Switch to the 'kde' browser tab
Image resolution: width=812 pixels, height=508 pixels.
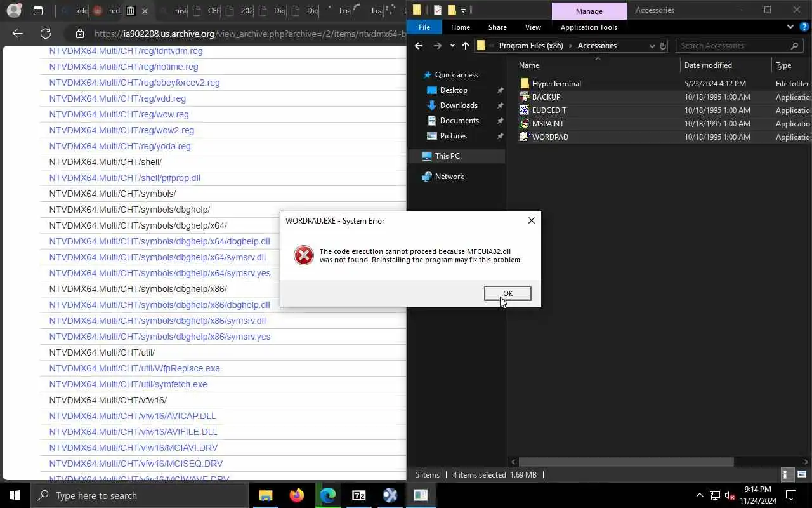coord(76,11)
